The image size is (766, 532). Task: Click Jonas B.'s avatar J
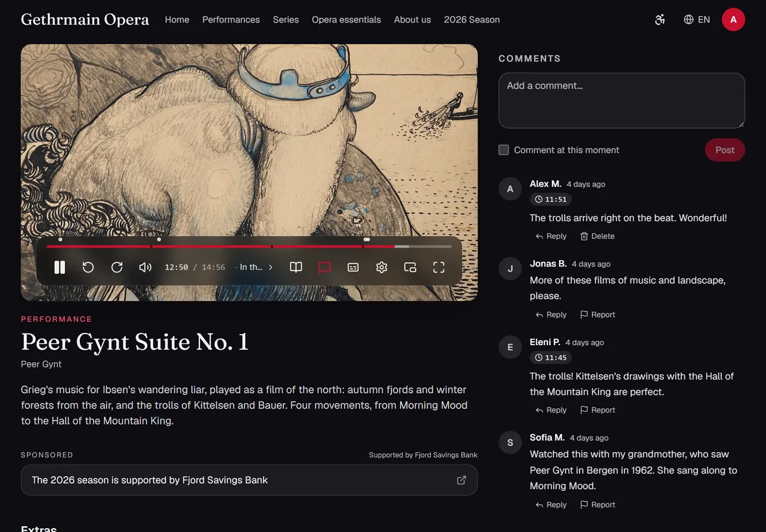(510, 269)
